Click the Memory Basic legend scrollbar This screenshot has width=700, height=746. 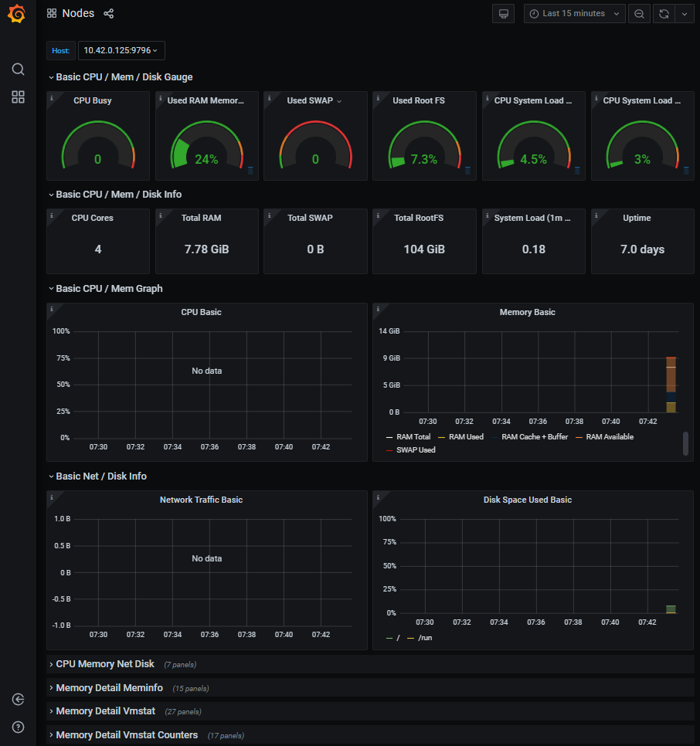click(685, 443)
